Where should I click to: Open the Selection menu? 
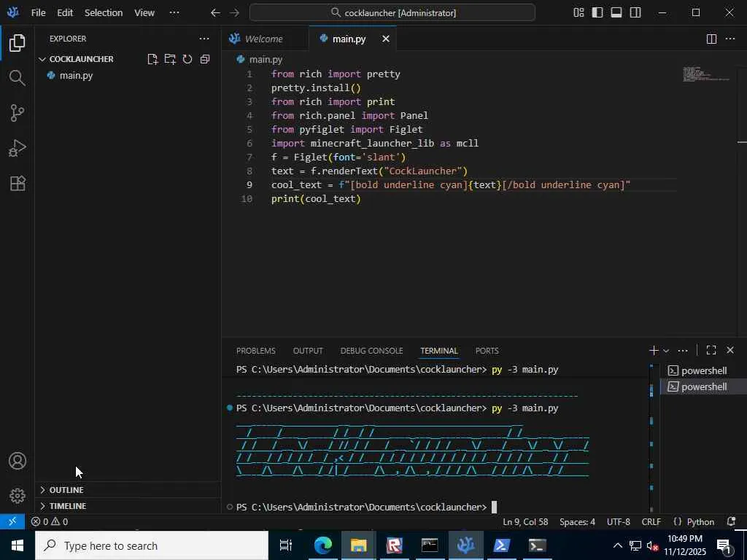(104, 13)
